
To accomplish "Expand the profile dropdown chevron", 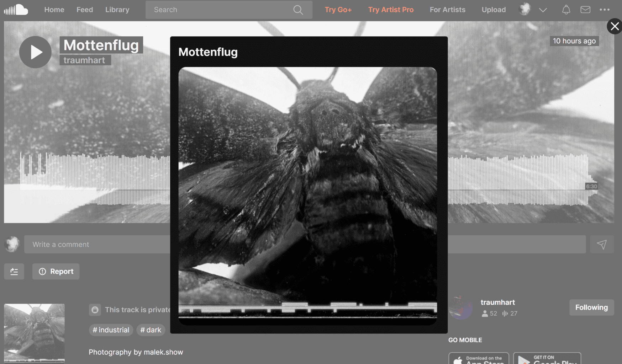I will coord(543,10).
